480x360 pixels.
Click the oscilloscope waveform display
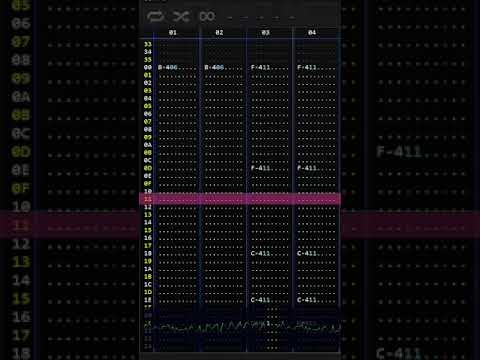point(243,327)
